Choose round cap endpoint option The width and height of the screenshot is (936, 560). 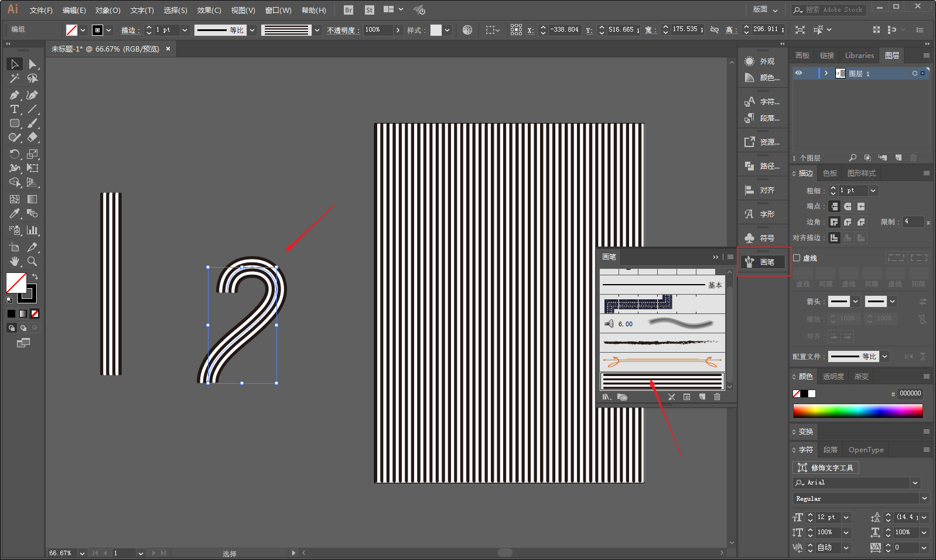tap(848, 206)
